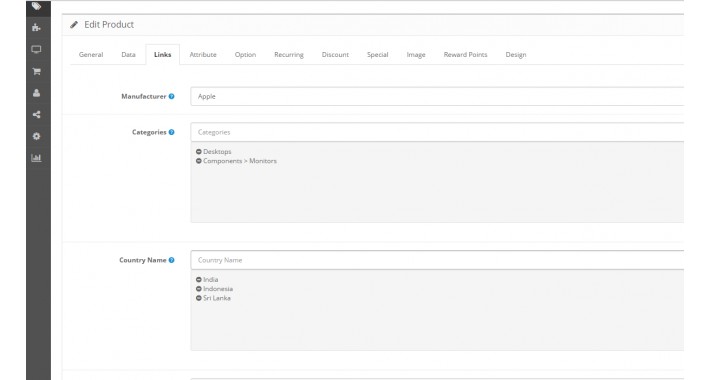This screenshot has width=710, height=380.
Task: Click the Manufacturer help icon
Action: 172,96
